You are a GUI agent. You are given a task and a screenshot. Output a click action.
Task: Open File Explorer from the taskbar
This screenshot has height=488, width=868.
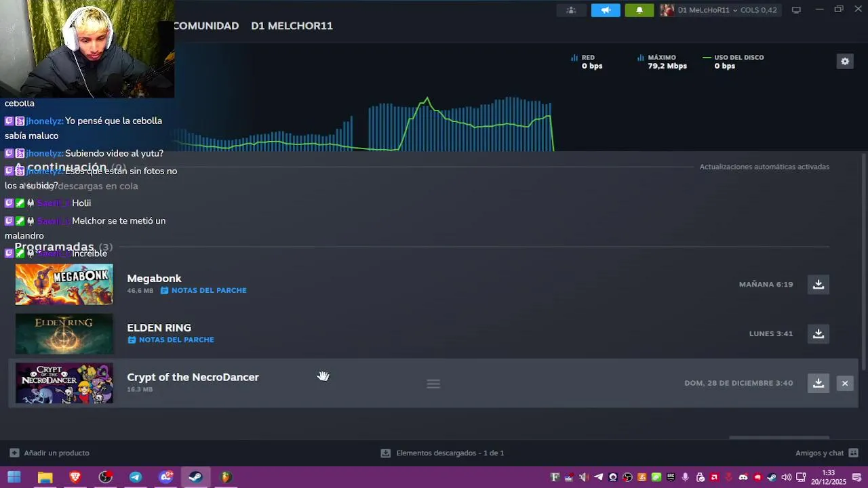coord(45,477)
